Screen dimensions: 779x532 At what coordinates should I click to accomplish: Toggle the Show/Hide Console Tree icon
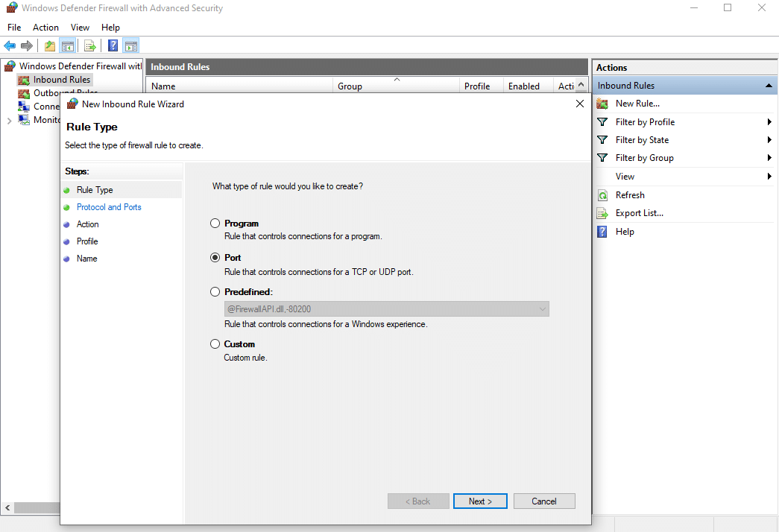(x=67, y=46)
